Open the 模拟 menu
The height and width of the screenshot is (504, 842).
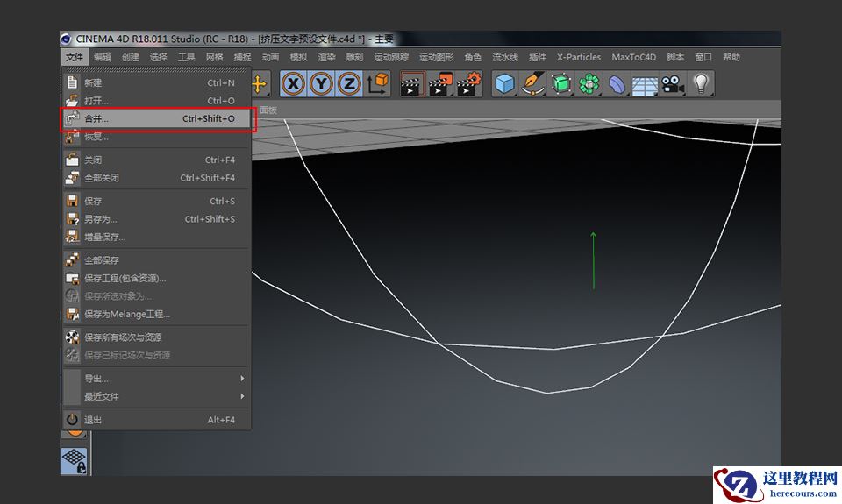[298, 57]
